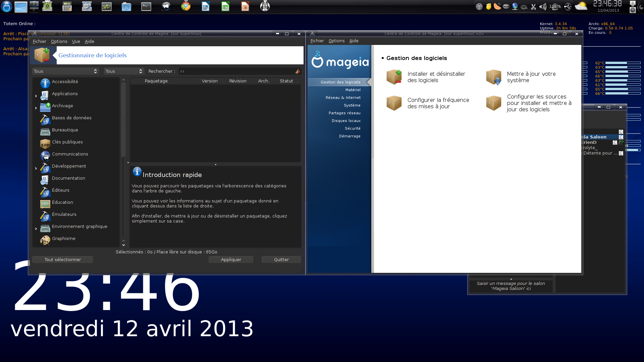Viewport: 644px width, 362px height.
Task: Open the system monitor panel launcher
Action: pyautogui.click(x=107, y=6)
